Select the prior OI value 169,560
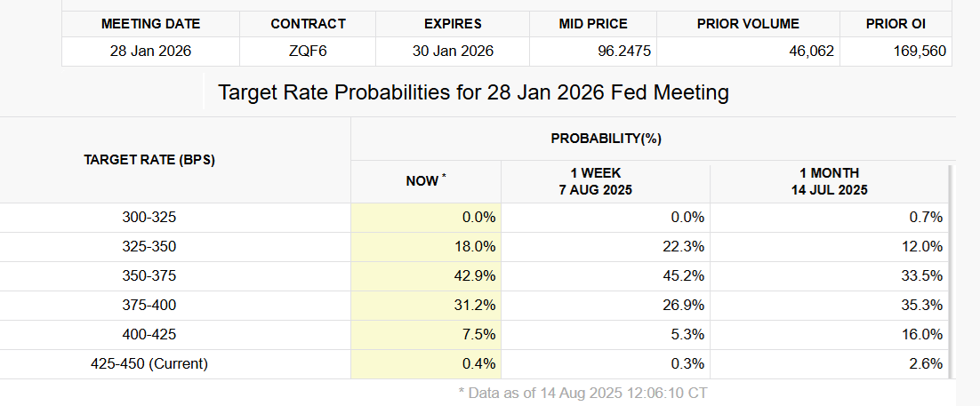 920,52
